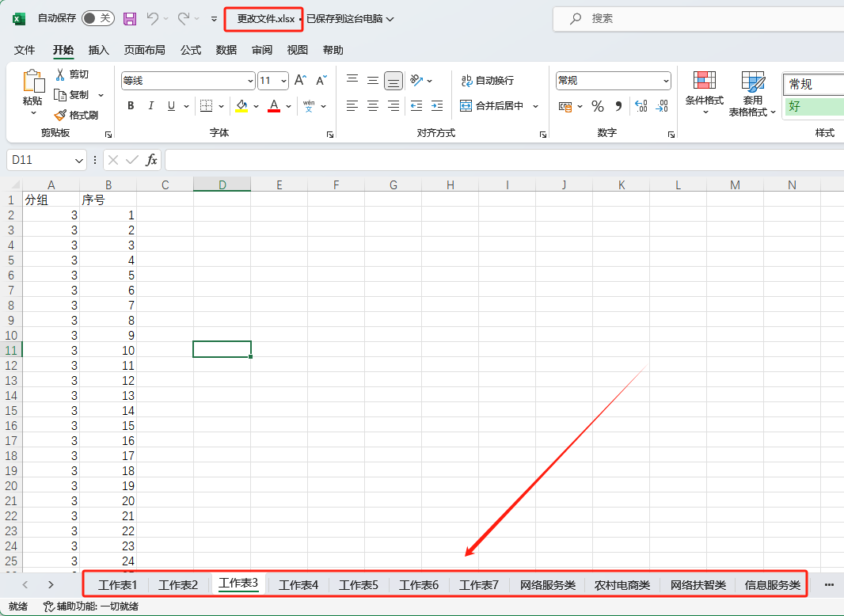Click the Save button
The image size is (844, 616).
click(x=129, y=18)
